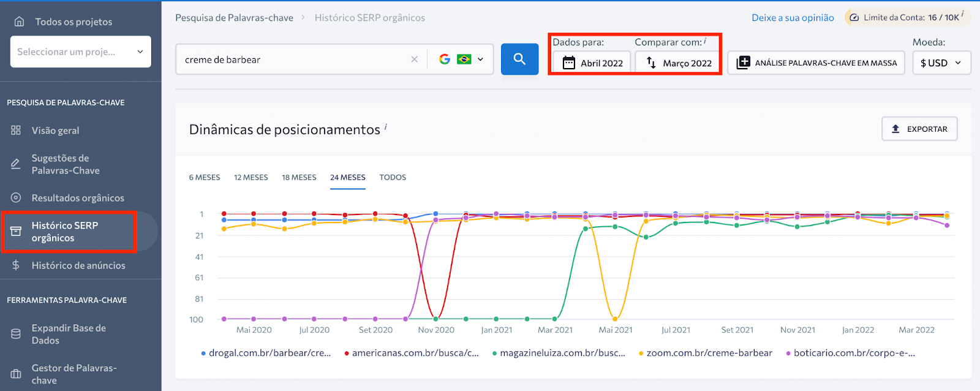Click the Visão geral grid icon
This screenshot has width=980, height=391.
16,130
